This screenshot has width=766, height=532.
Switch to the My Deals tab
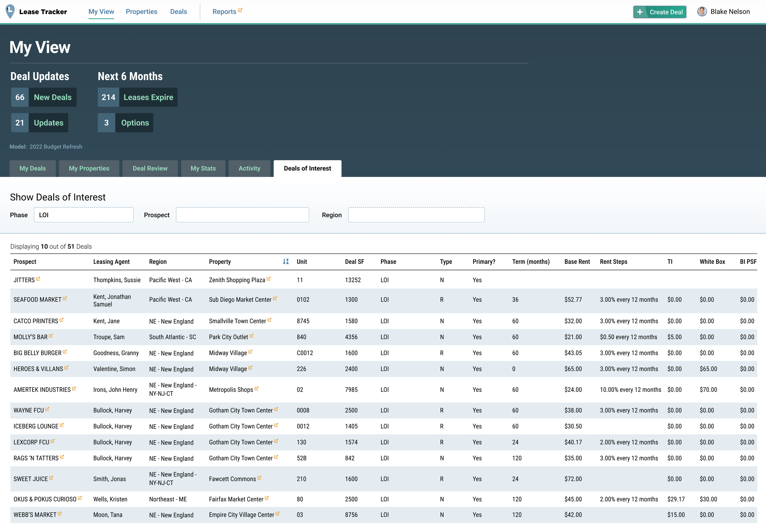coord(32,168)
